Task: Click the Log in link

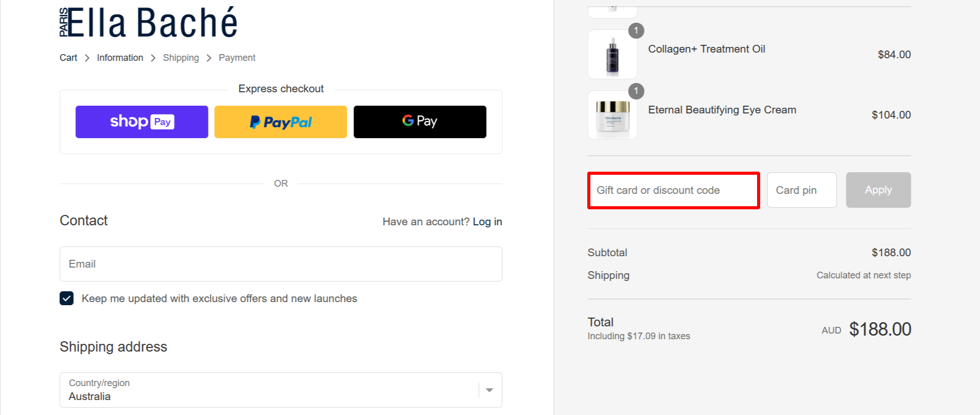Action: tap(487, 221)
